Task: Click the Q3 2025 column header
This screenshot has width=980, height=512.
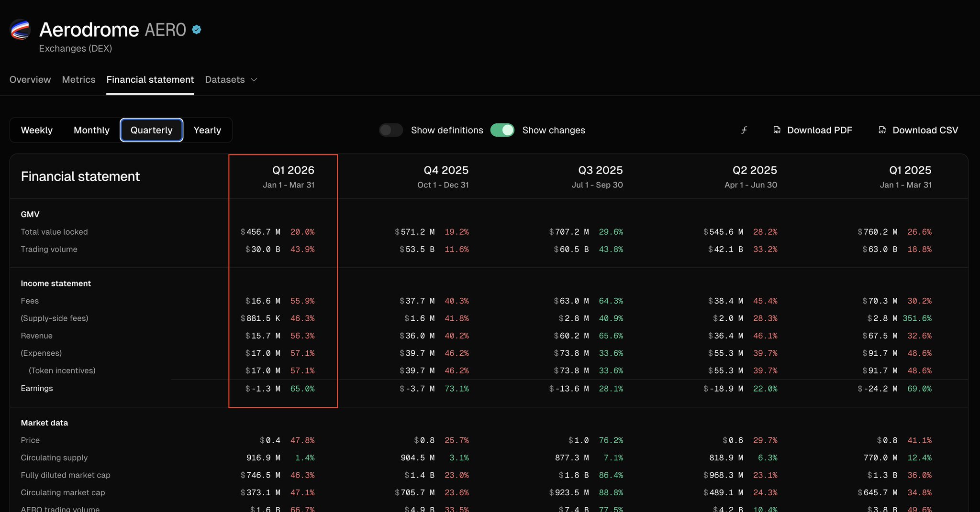Action: tap(600, 170)
